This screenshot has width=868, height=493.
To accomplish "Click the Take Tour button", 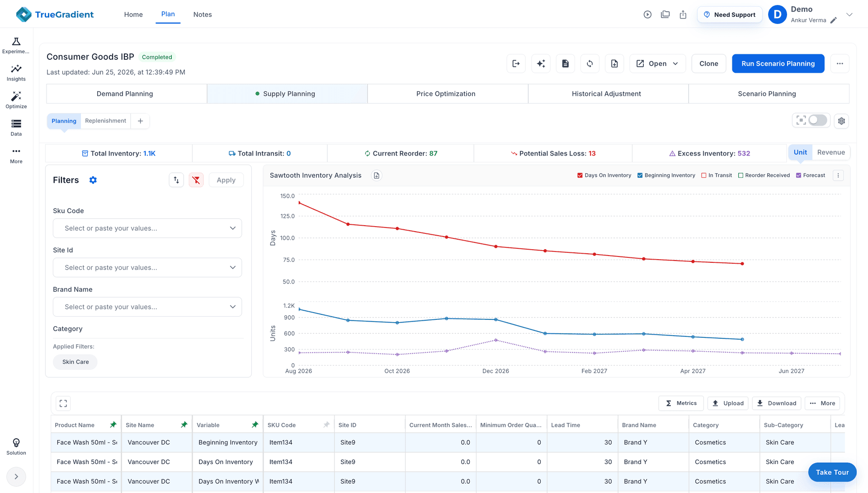I will (832, 472).
